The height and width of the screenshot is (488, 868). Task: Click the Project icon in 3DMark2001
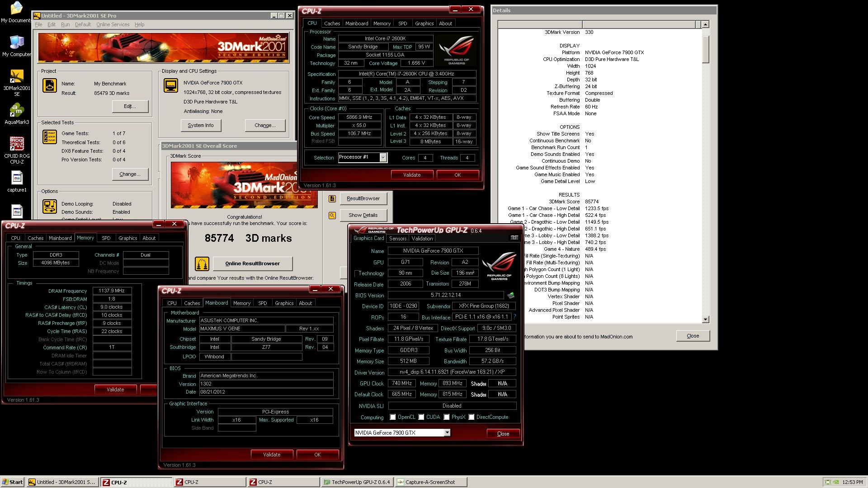click(x=50, y=85)
